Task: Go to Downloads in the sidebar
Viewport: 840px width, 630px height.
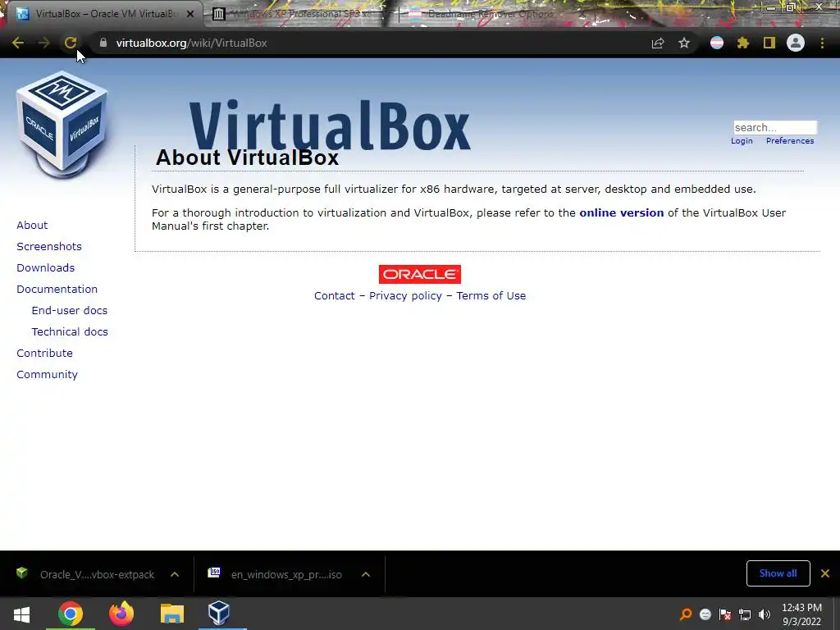Action: (46, 268)
